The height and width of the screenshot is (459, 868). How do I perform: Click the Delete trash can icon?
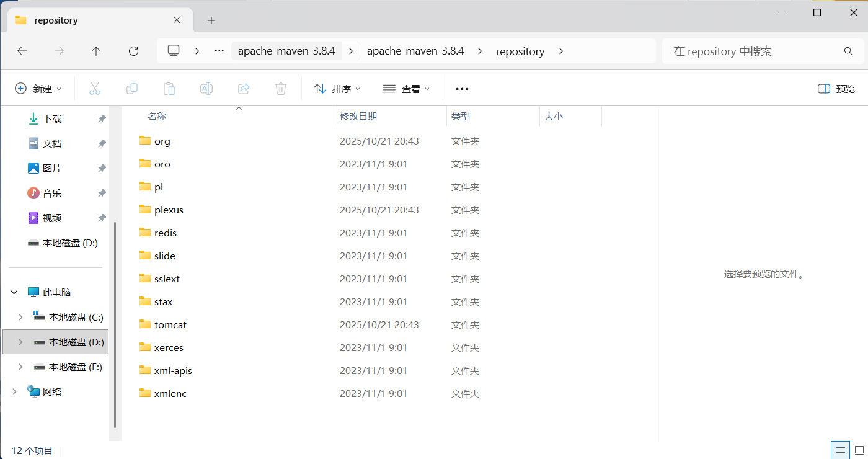point(281,89)
